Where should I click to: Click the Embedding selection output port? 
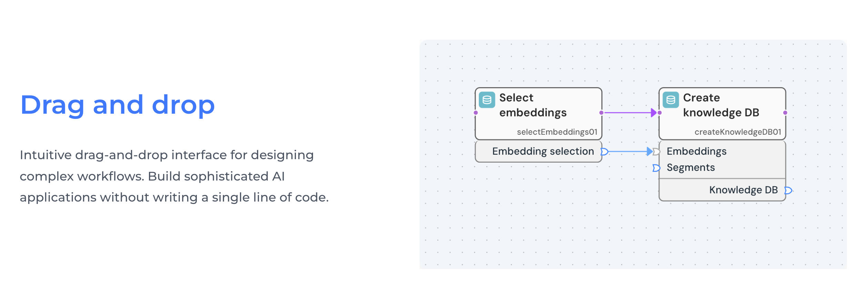[x=604, y=152]
